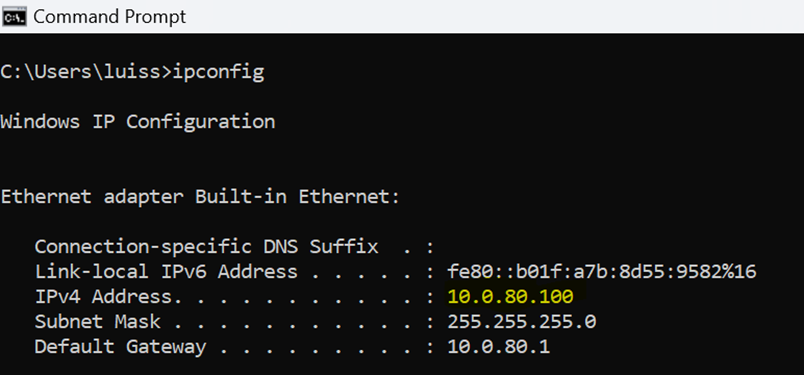804x375 pixels.
Task: Click the default gateway value 10.0.80.1
Action: 498,347
